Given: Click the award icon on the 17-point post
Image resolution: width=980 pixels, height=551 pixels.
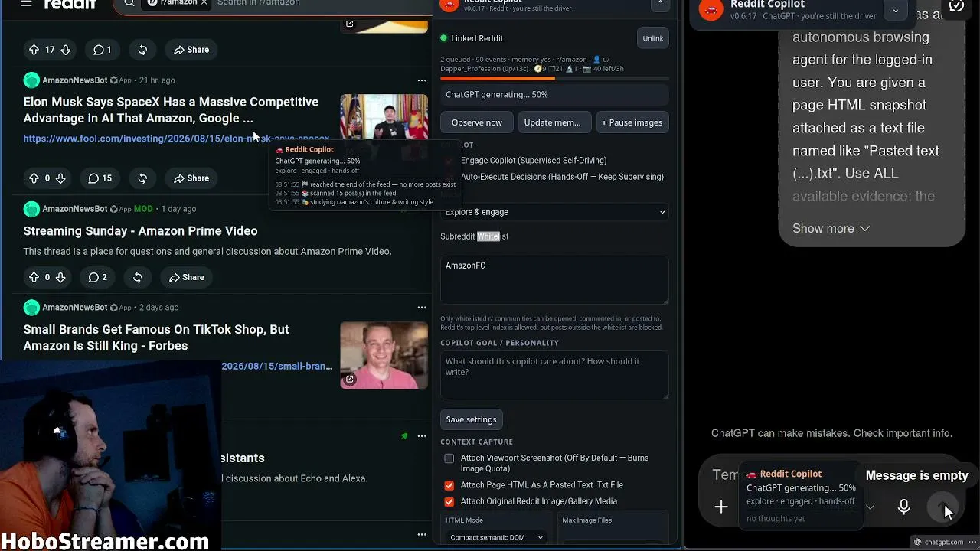Looking at the screenshot, I should [142, 50].
